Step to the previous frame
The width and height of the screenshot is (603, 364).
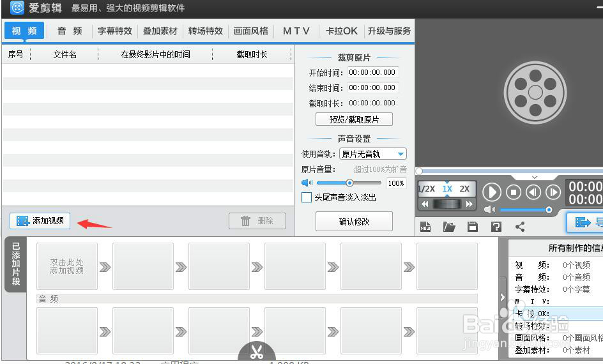coord(533,192)
